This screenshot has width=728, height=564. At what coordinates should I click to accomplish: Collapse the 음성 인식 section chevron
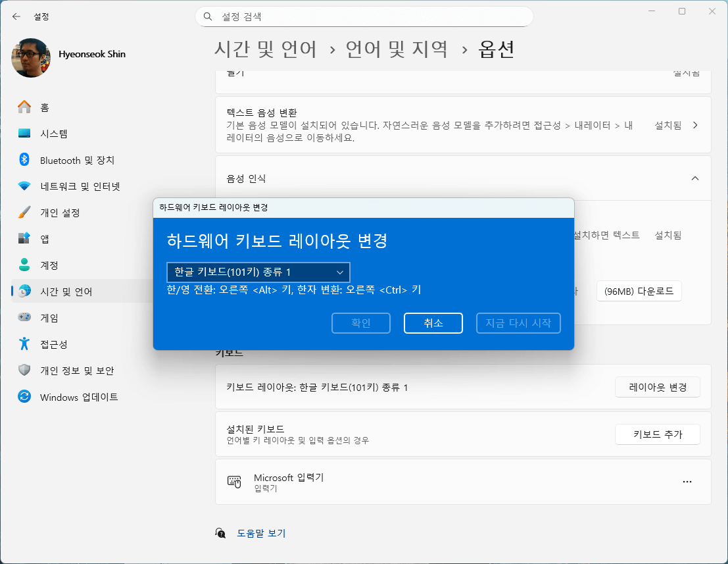tap(695, 178)
